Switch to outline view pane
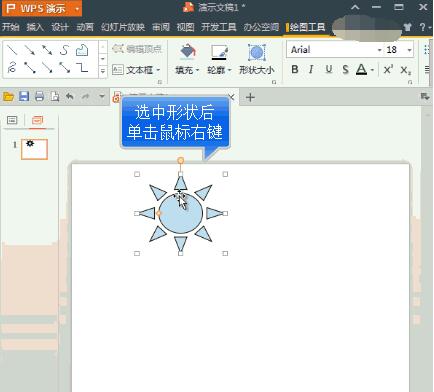434x392 pixels. [x=12, y=120]
